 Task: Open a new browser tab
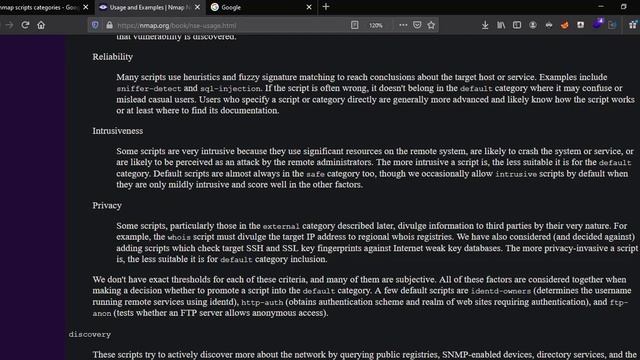[x=326, y=7]
